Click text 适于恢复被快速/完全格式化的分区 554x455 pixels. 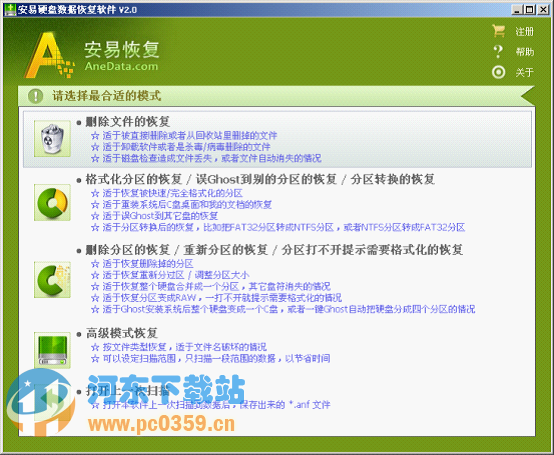point(172,193)
